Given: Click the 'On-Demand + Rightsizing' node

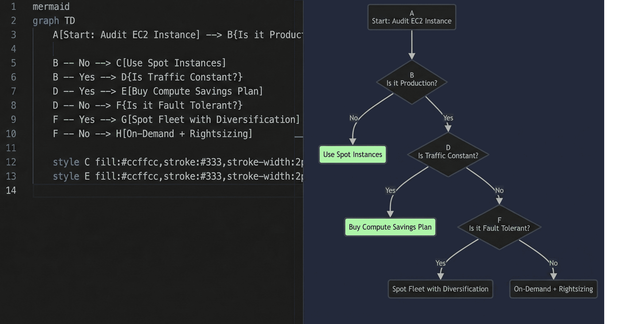Looking at the screenshot, I should tap(553, 289).
